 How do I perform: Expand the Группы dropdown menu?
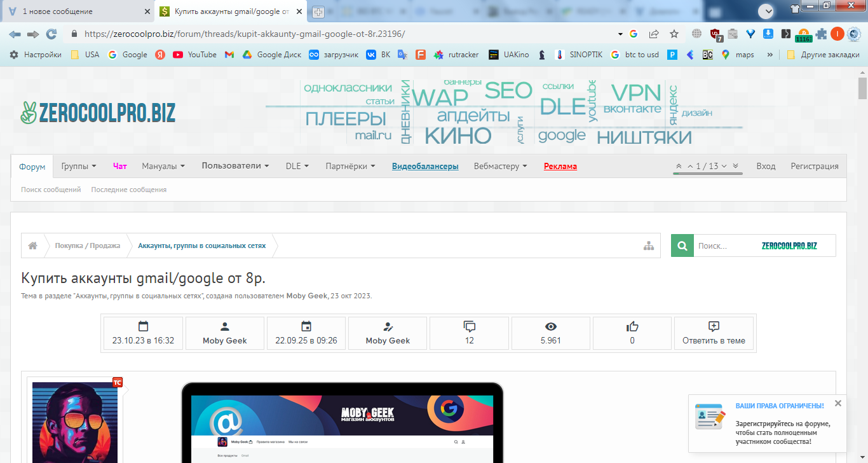79,166
